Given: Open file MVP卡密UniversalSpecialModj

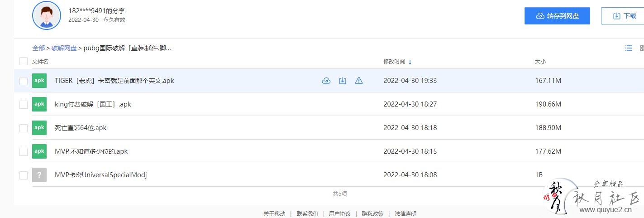Looking at the screenshot, I should tap(101, 175).
